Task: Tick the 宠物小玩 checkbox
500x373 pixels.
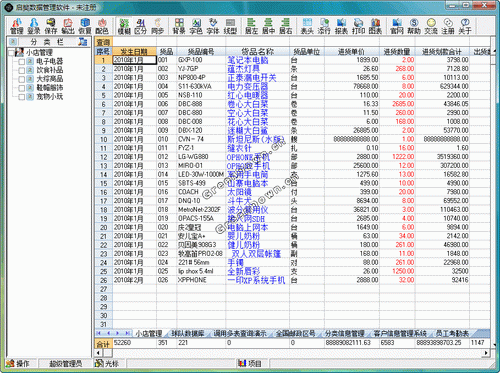Action: [22, 97]
